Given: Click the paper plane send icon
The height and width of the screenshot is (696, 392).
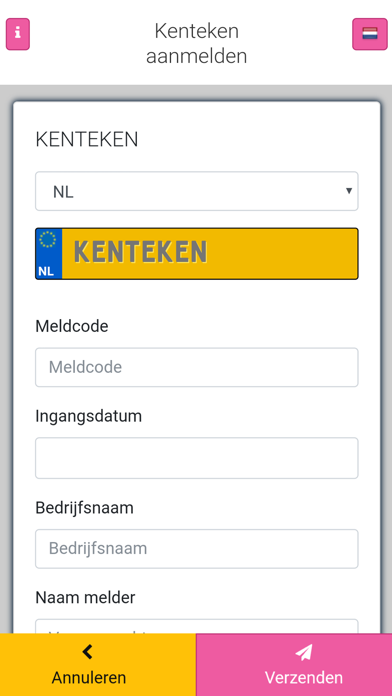Looking at the screenshot, I should [x=304, y=652].
